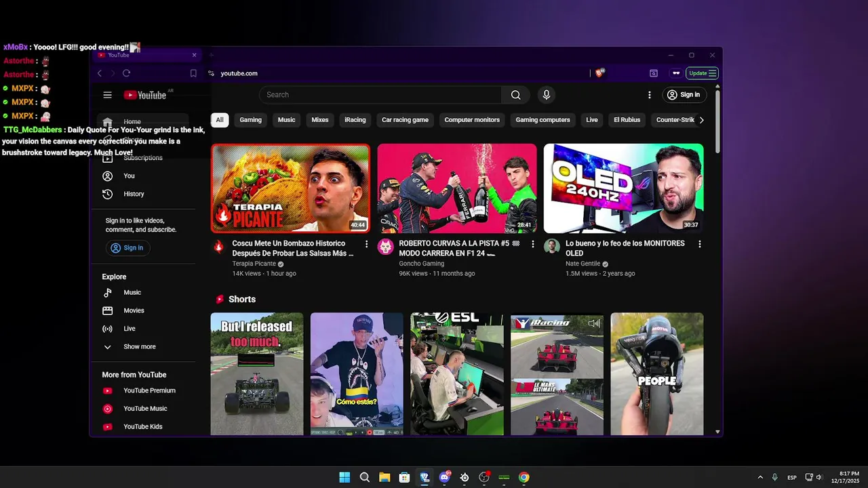Image resolution: width=868 pixels, height=488 pixels.
Task: Play the Terapia Picante taco thumbnail
Action: 290,188
